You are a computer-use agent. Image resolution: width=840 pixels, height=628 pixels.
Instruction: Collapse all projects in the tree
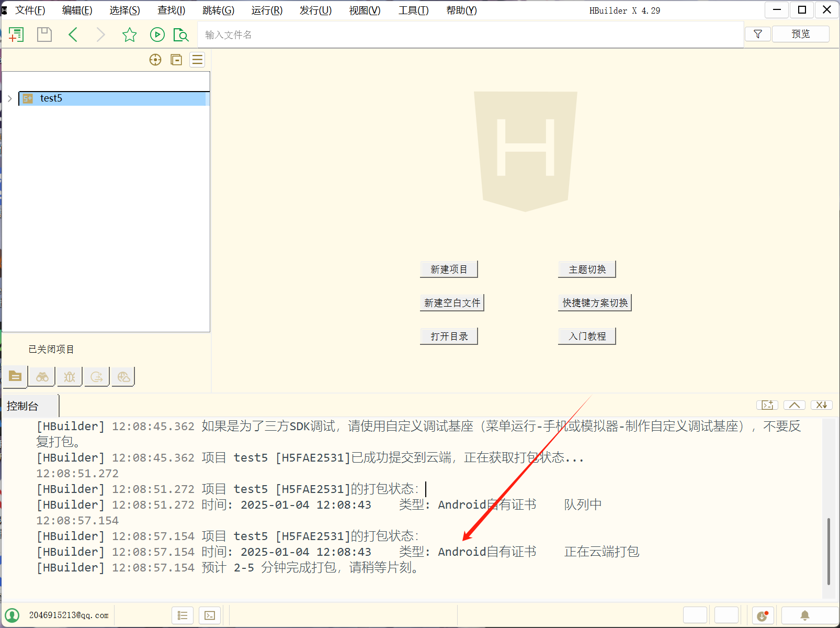click(x=176, y=60)
